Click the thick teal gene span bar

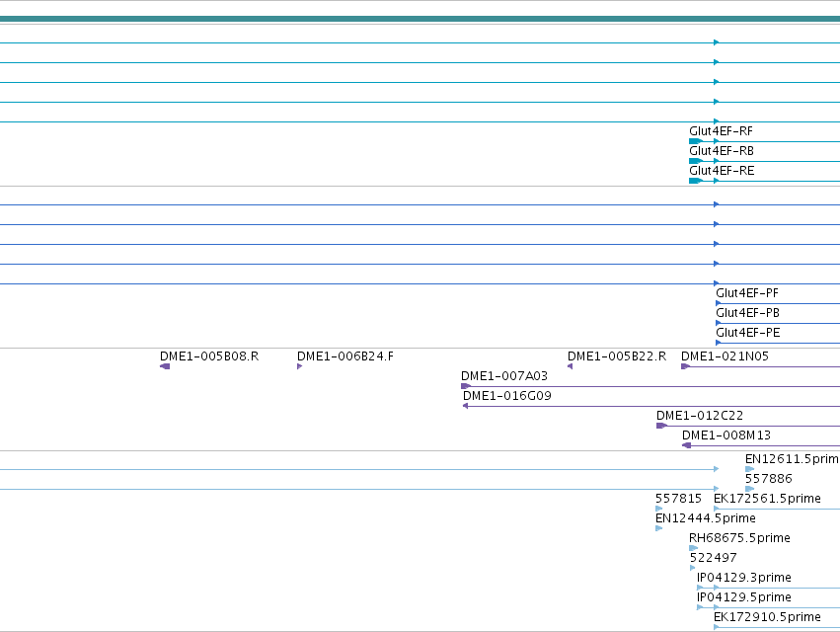click(x=420, y=19)
